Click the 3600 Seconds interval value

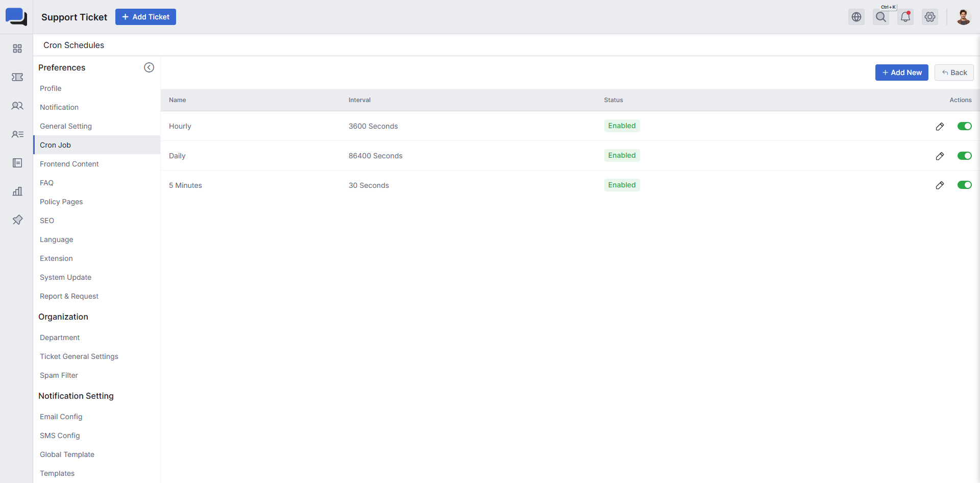[373, 126]
